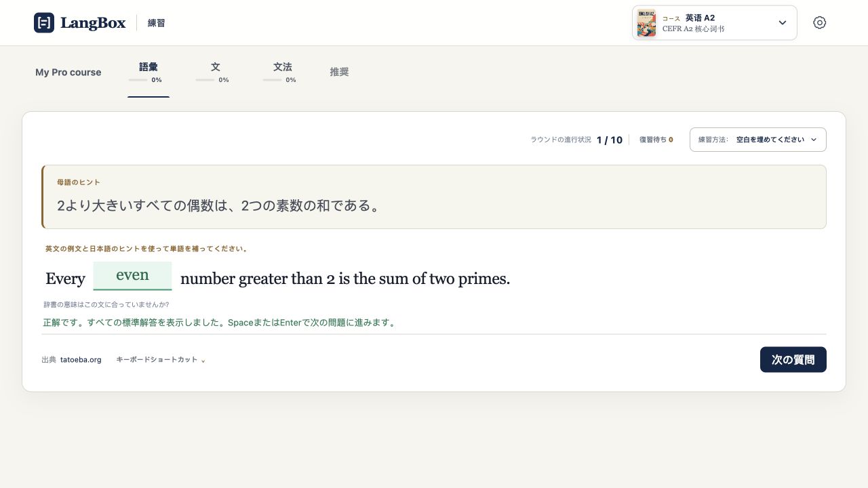Click the 正解です feedback message

click(x=220, y=323)
